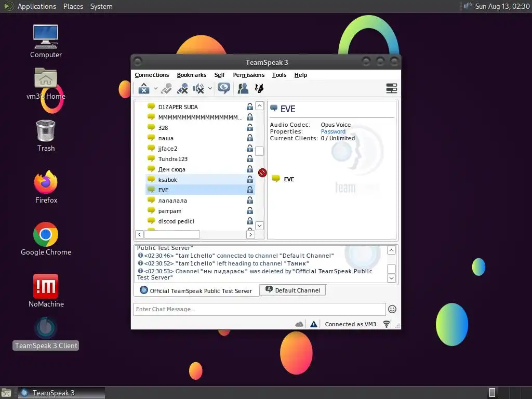The image size is (532, 399).
Task: Mute microphone with the toolbar icon
Action: tap(182, 88)
